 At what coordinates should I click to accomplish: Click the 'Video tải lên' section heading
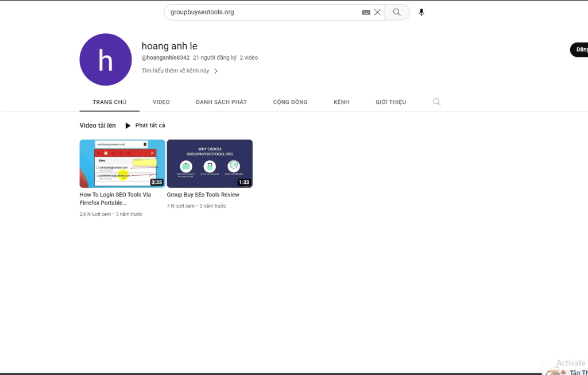tap(98, 125)
